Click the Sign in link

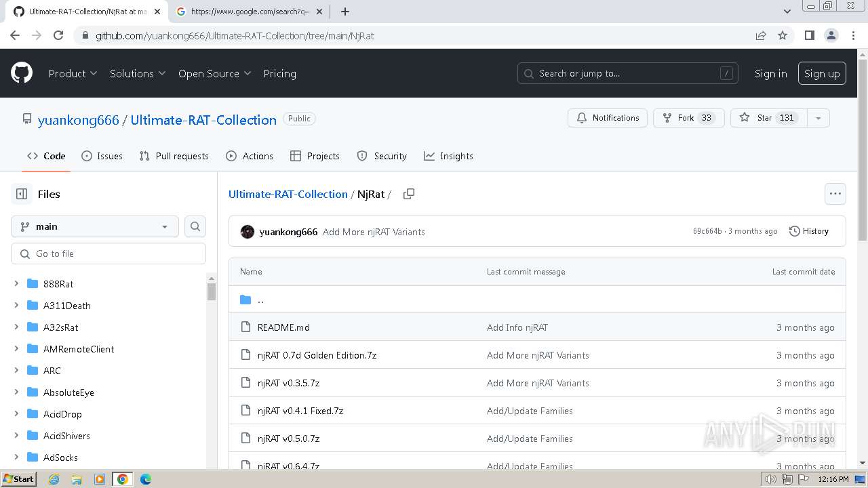pos(771,73)
